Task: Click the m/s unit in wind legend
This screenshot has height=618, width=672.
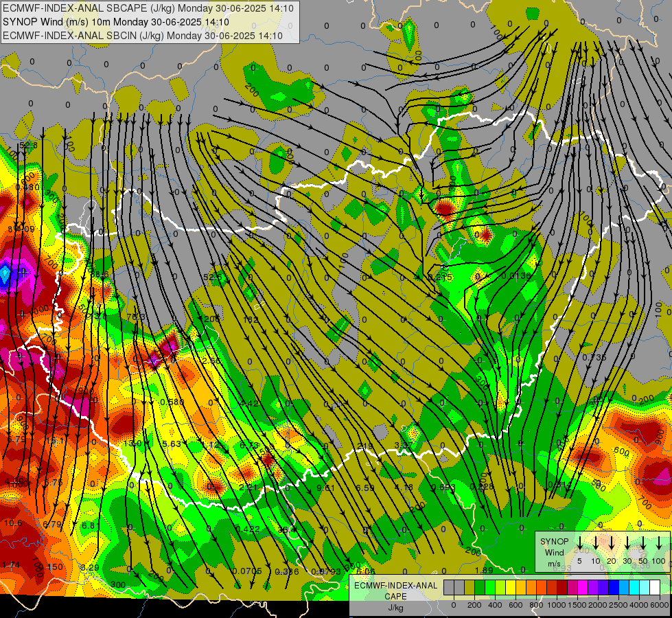Action: (x=554, y=563)
